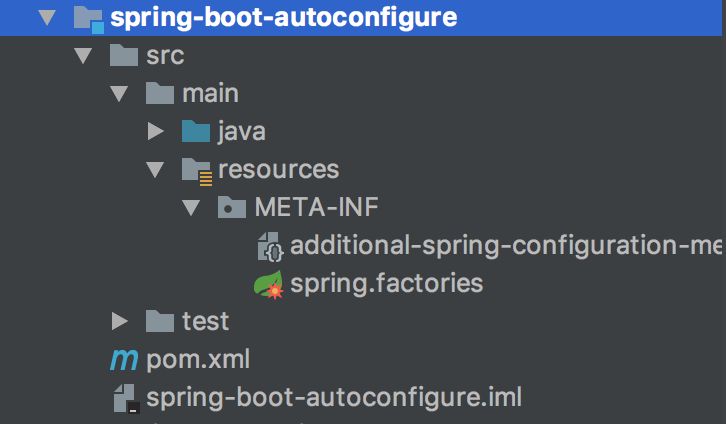Collapse the src folder arrow
This screenshot has height=424, width=726.
83,56
